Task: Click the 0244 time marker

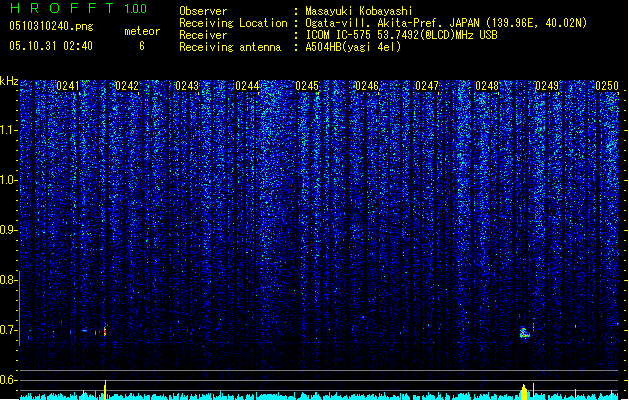Action: click(247, 86)
